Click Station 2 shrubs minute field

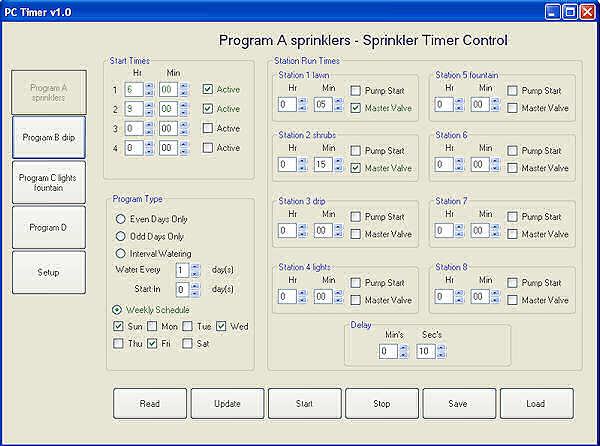click(x=323, y=164)
